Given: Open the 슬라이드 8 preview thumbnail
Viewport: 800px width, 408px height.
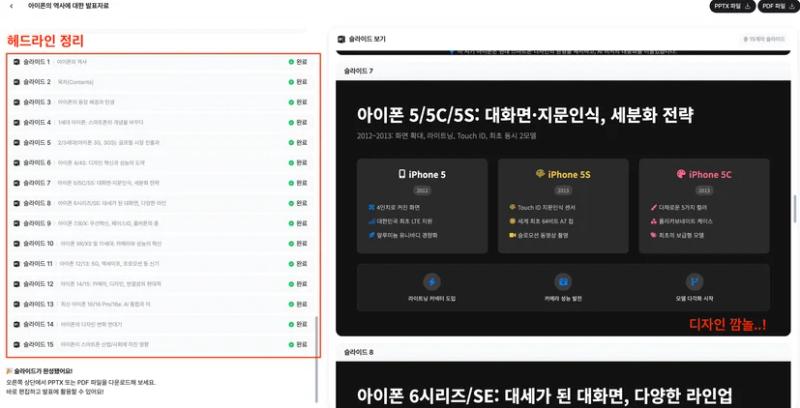Looking at the screenshot, I should tap(563, 385).
